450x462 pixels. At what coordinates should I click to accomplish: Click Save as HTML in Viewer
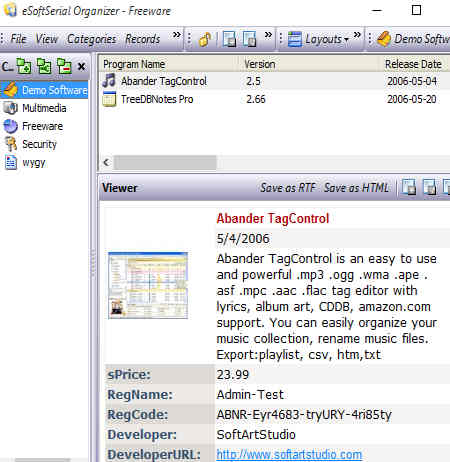[356, 188]
